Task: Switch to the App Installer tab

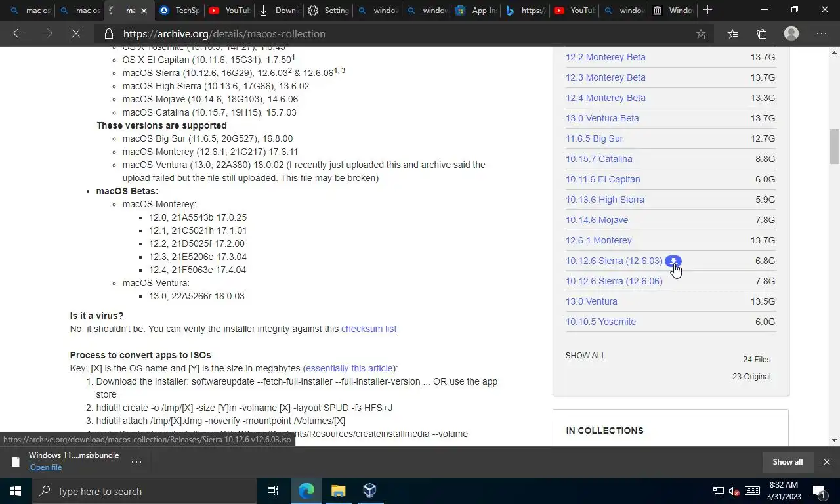Action: point(476,10)
